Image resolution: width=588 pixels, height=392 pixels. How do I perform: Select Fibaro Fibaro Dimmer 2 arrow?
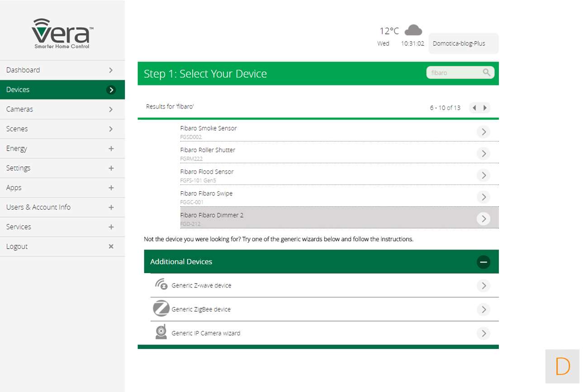[x=483, y=219]
